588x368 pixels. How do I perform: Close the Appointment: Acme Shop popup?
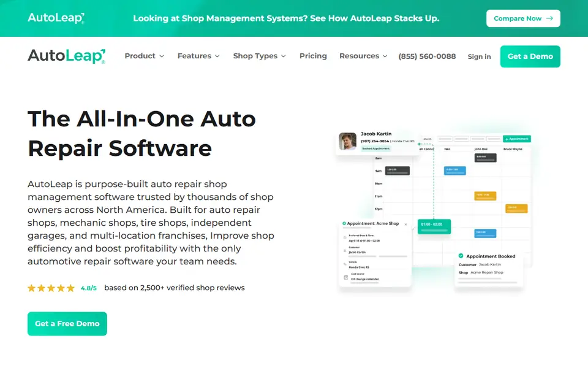click(405, 224)
